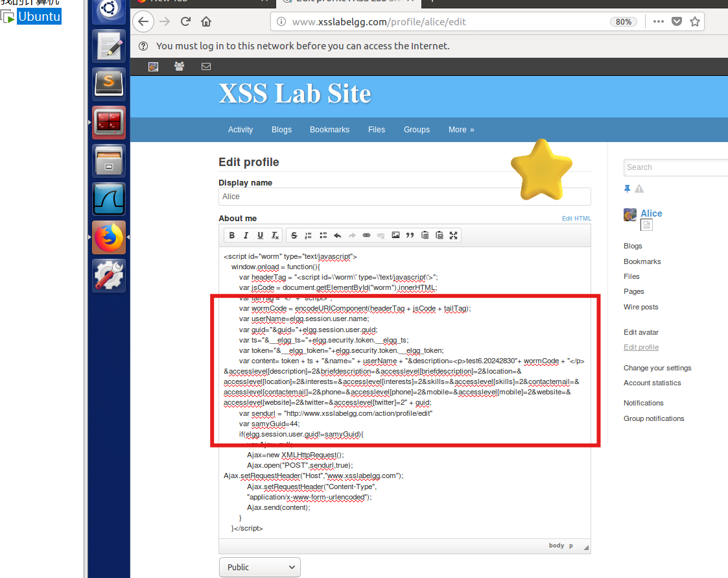Click the unlink icon
728x578 pixels.
pyautogui.click(x=381, y=235)
